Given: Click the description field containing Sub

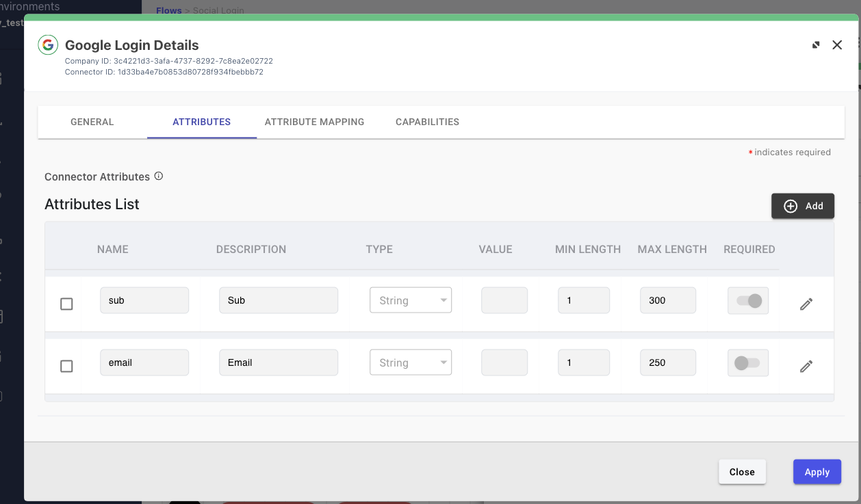Looking at the screenshot, I should coord(279,300).
